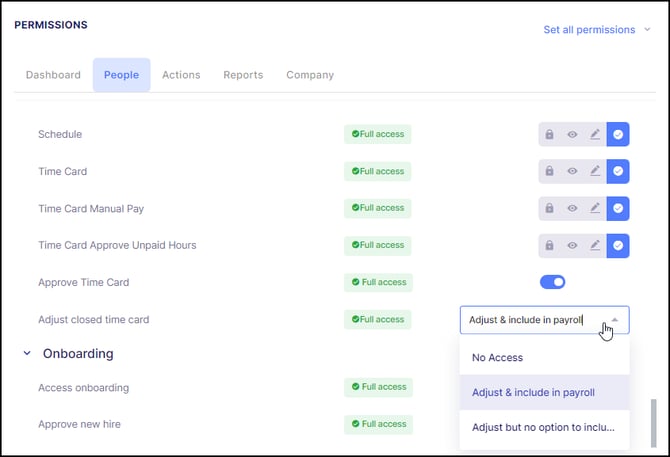Collapse the Onboarding section chevron
This screenshot has height=457, width=670.
tap(27, 353)
